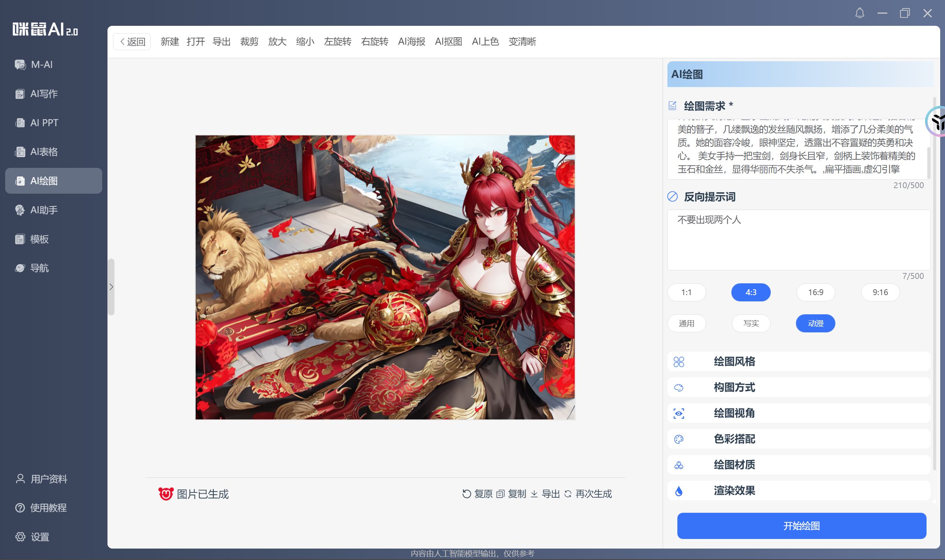Click the 返回 back button
This screenshot has height=560, width=945.
pyautogui.click(x=132, y=42)
